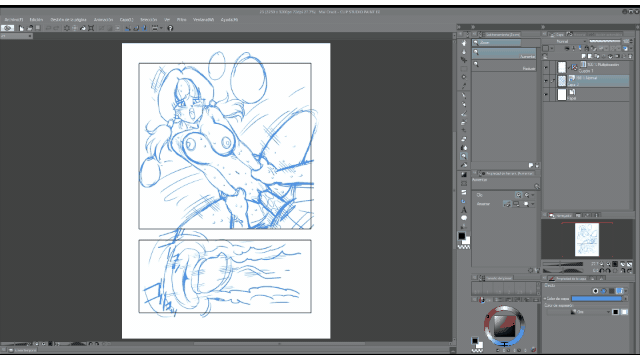Click the layer color effect toggle
Viewport: 640px width, 360px height.
[620, 291]
